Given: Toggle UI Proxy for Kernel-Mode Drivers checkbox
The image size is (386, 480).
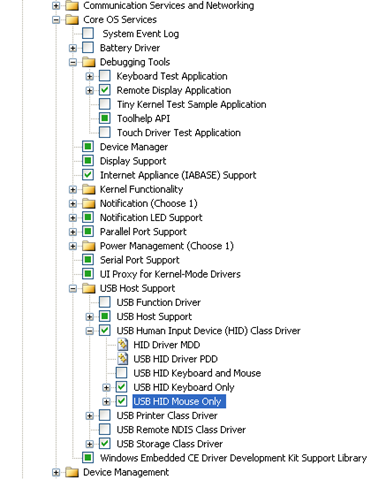Looking at the screenshot, I should coord(88,274).
